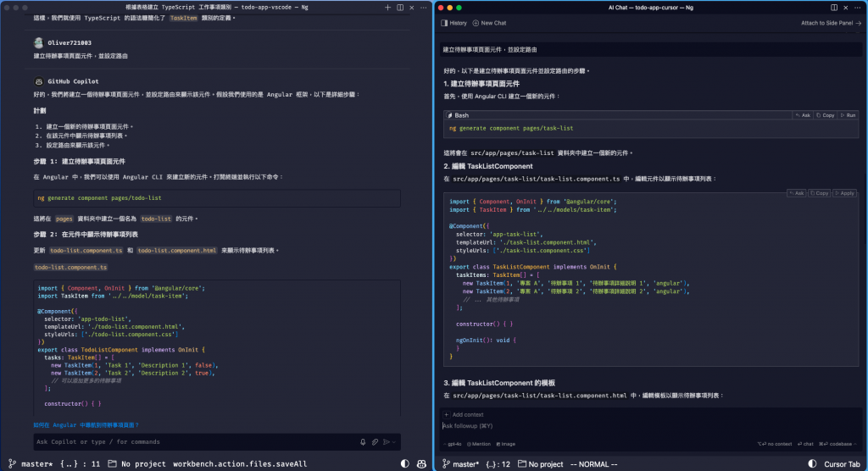The image size is (868, 471).
Task: Click the ng generate component pages/todo-list code block
Action: point(216,197)
